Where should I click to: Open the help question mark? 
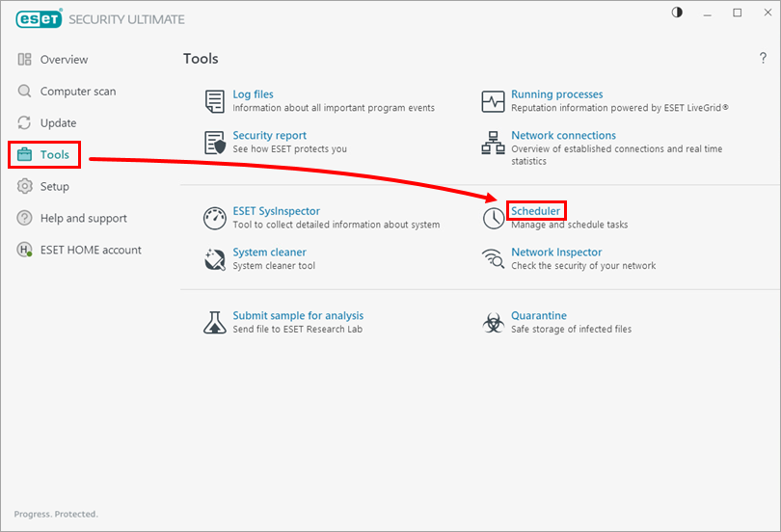(x=763, y=60)
